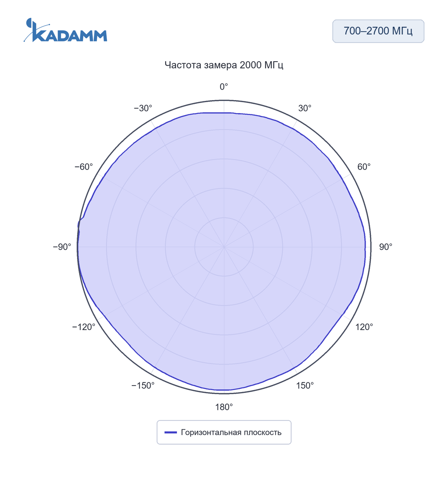
Task: Click the 180° angle label
Action: pos(224,407)
